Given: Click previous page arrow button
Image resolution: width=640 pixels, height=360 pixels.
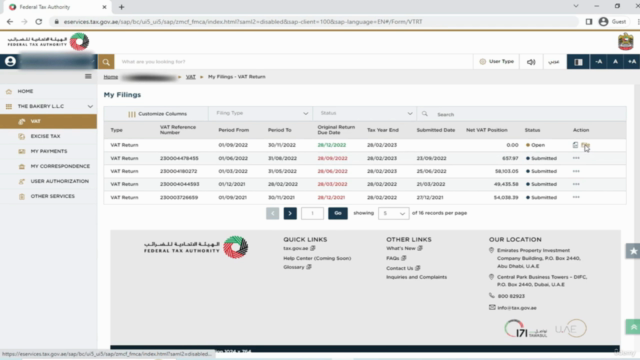Looking at the screenshot, I should 272,213.
